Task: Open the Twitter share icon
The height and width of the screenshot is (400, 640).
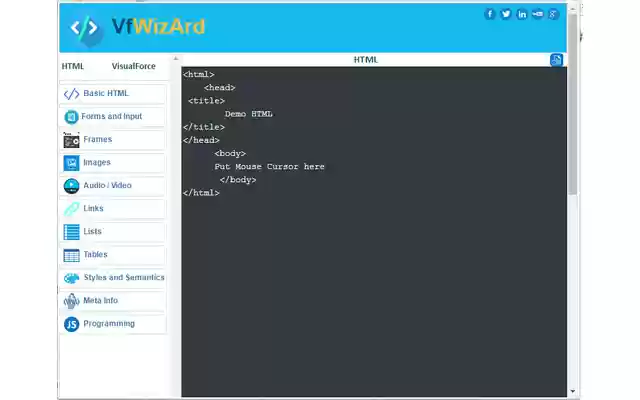Action: (x=506, y=14)
